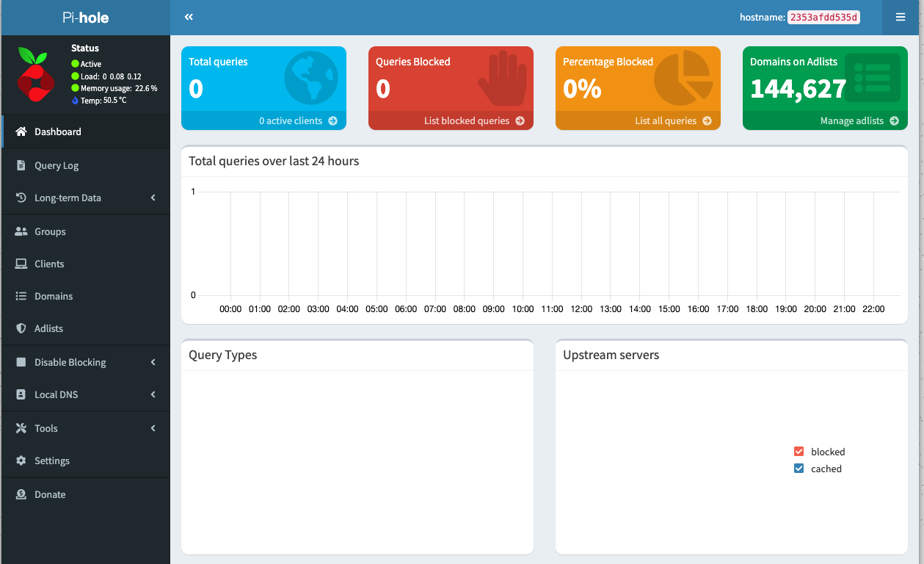Viewport: 924px width, 564px height.
Task: Select Dashboard in the sidebar
Action: tap(57, 131)
